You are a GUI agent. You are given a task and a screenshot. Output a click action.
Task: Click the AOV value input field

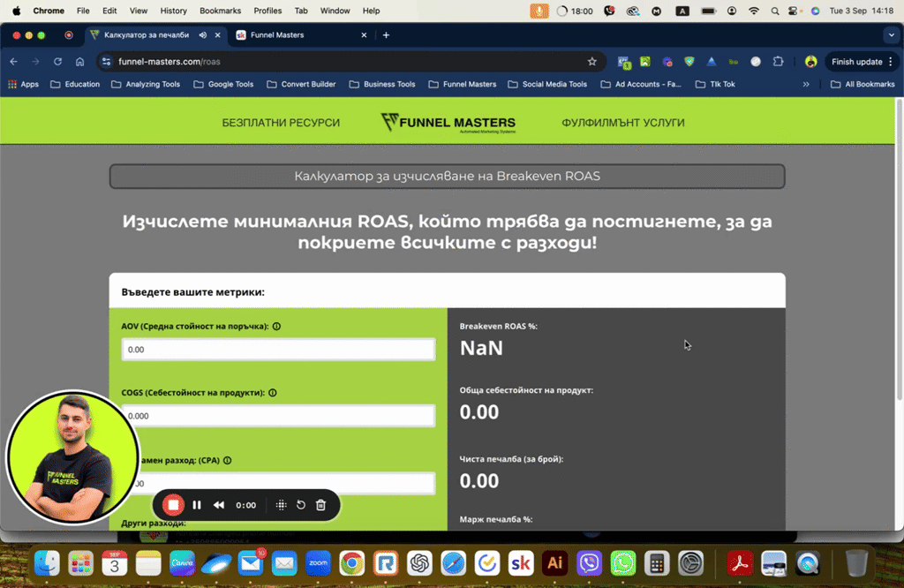click(278, 349)
